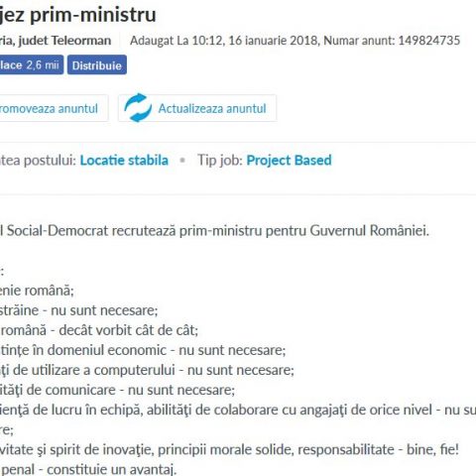This screenshot has width=476, height=476.
Task: Open the Locatie stabila link
Action: click(x=124, y=161)
